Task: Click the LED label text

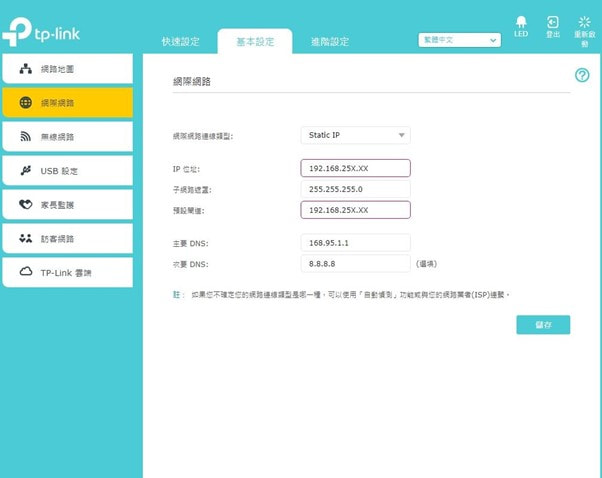Action: click(x=521, y=34)
